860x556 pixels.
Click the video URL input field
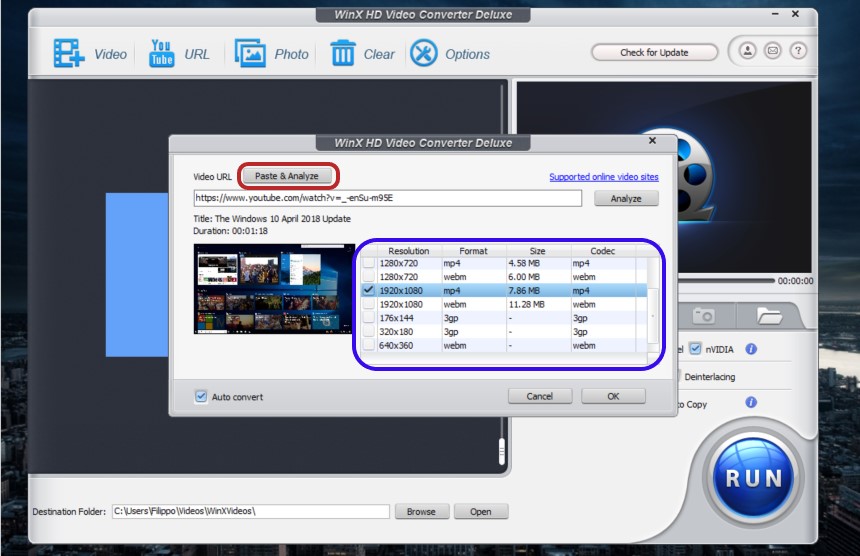tap(387, 198)
